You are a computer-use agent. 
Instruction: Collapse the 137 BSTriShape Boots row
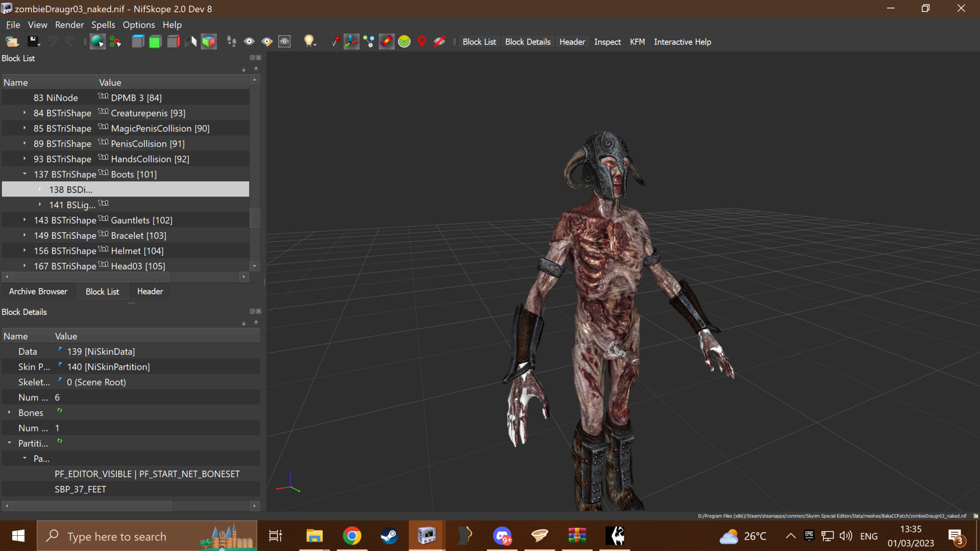click(24, 173)
